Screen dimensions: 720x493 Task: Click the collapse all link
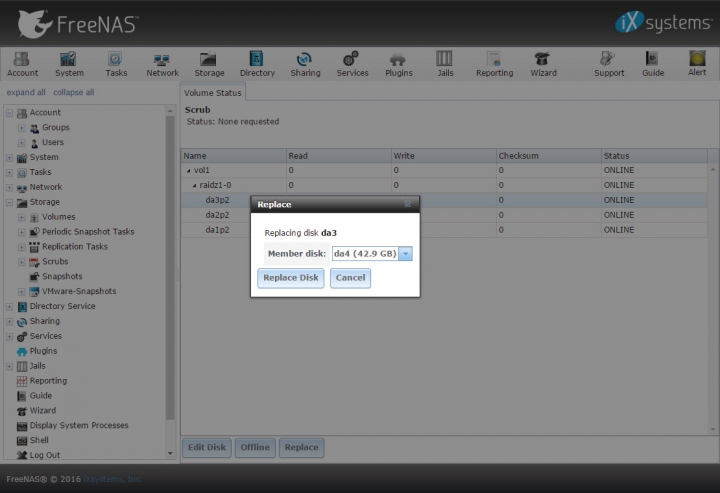pyautogui.click(x=73, y=92)
